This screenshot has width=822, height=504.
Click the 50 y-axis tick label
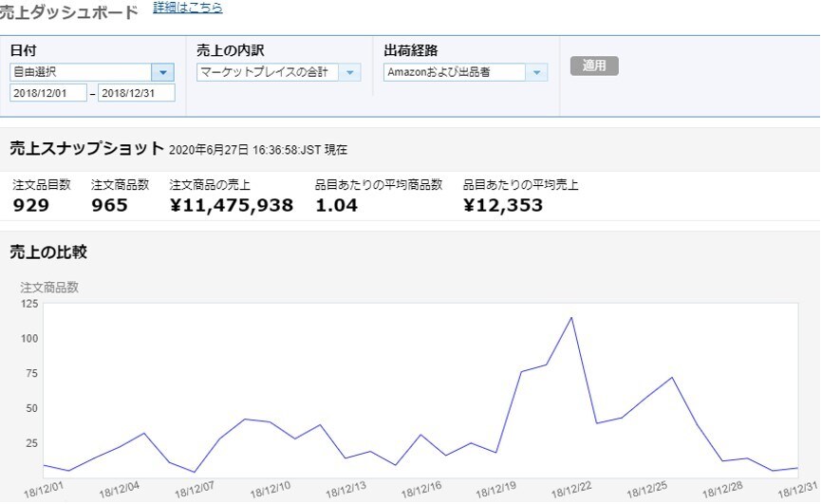(31, 408)
